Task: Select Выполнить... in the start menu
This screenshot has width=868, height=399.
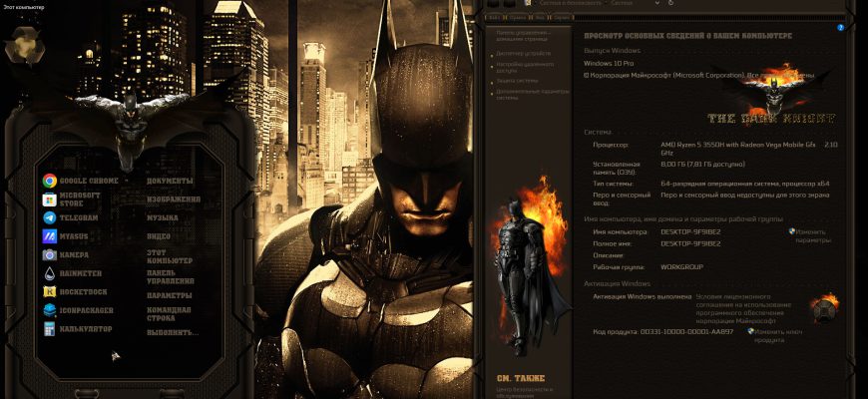Action: 173,332
